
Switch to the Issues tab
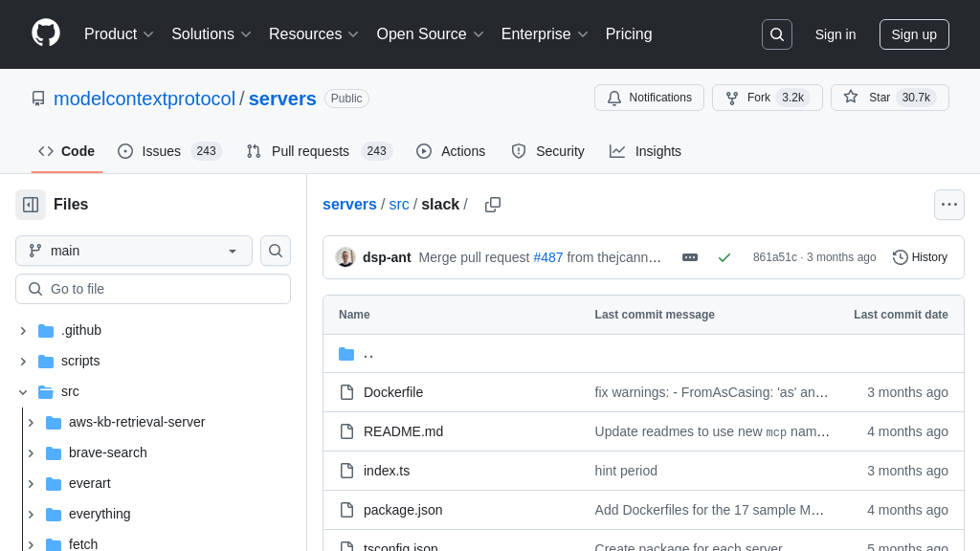[169, 151]
